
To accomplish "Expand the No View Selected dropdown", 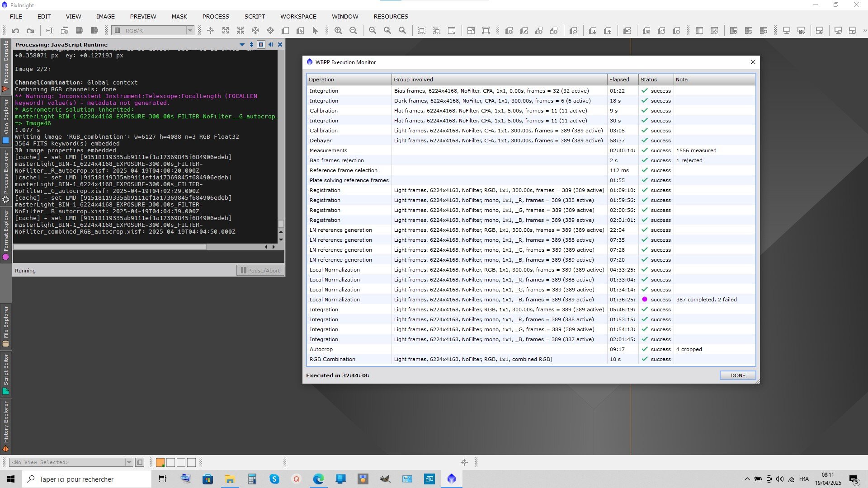I will [x=129, y=462].
